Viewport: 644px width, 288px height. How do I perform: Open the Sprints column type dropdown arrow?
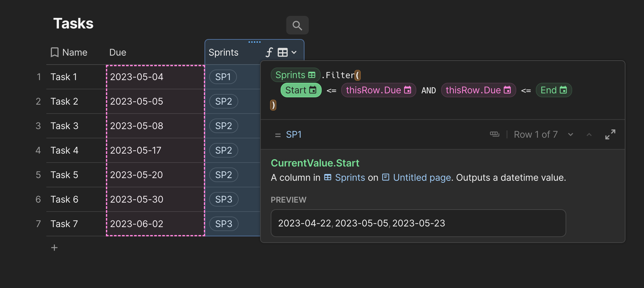[294, 52]
